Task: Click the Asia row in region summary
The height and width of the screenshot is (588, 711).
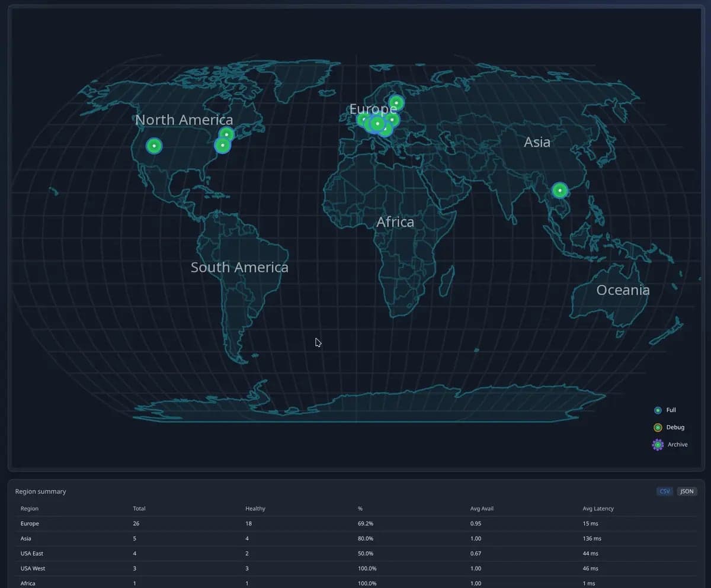Action: (26, 539)
